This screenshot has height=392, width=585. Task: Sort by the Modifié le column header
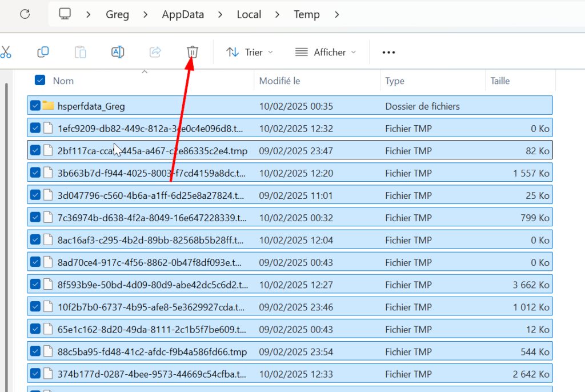[x=279, y=81]
